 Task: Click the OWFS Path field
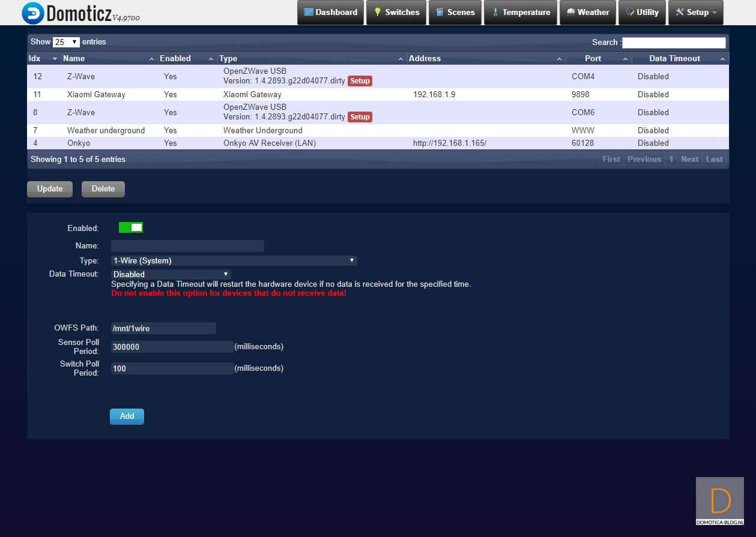click(x=163, y=328)
